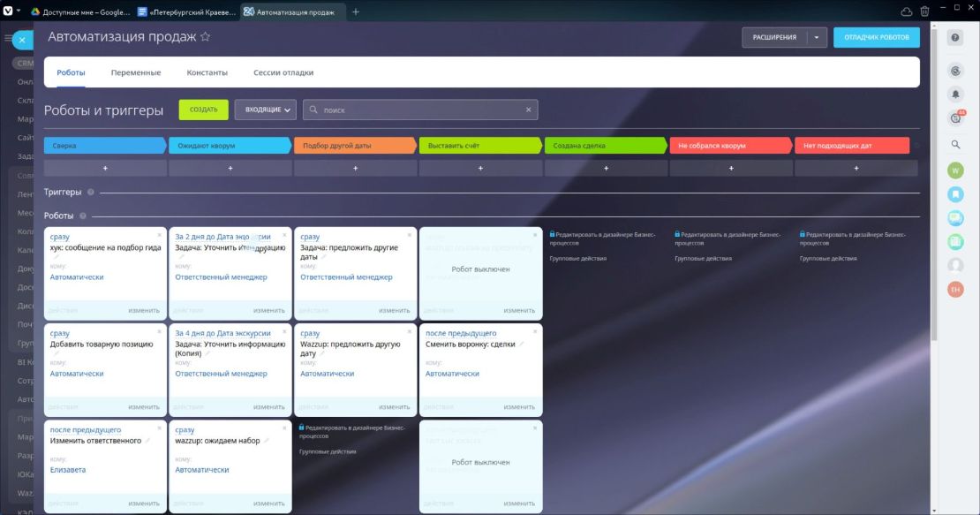This screenshot has height=515, width=980.
Task: Open the grey user avatar in sidebar
Action: (x=955, y=266)
